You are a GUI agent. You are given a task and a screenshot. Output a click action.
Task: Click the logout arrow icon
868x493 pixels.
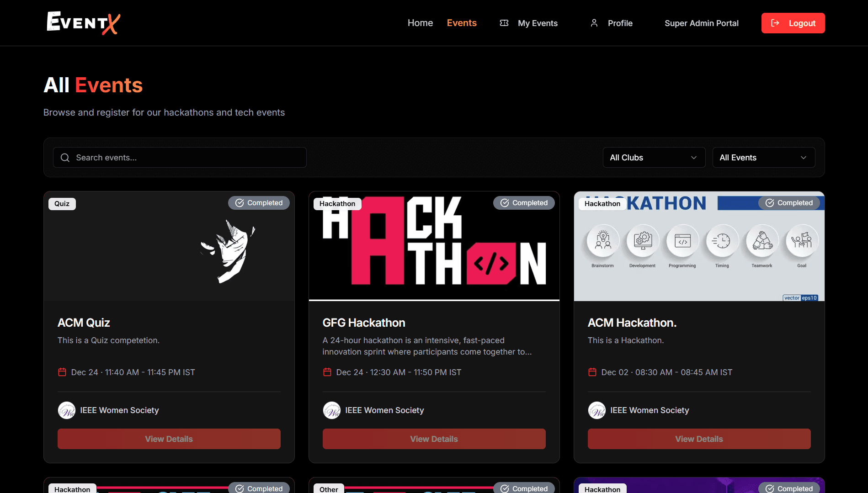[x=775, y=23]
